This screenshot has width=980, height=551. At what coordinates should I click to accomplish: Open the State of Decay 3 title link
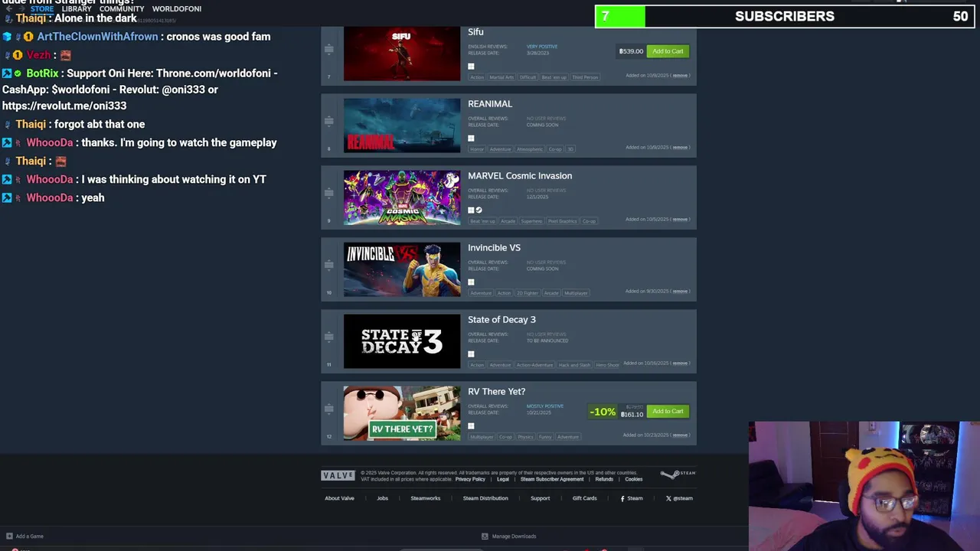pos(501,320)
